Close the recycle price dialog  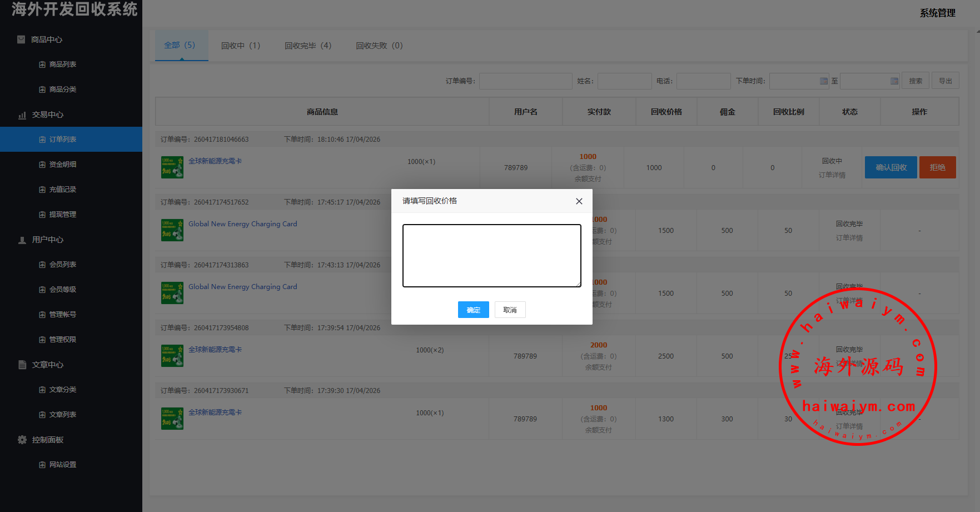[579, 201]
